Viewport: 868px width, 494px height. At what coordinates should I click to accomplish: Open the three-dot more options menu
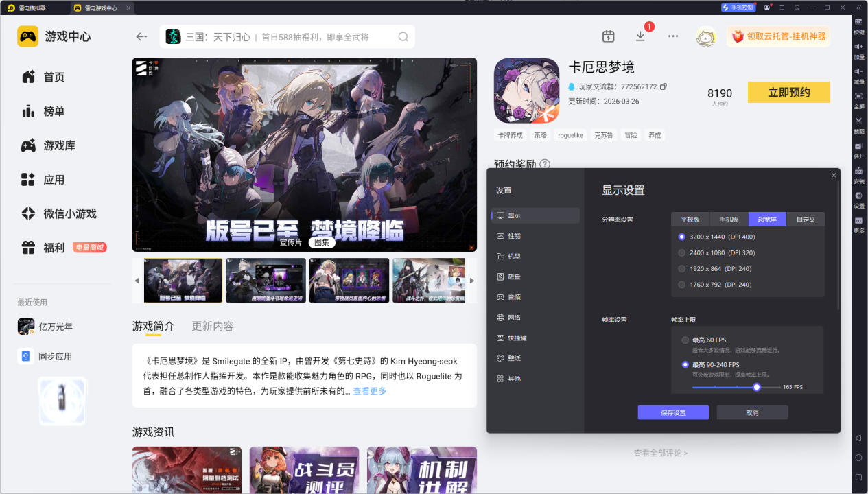pyautogui.click(x=672, y=36)
